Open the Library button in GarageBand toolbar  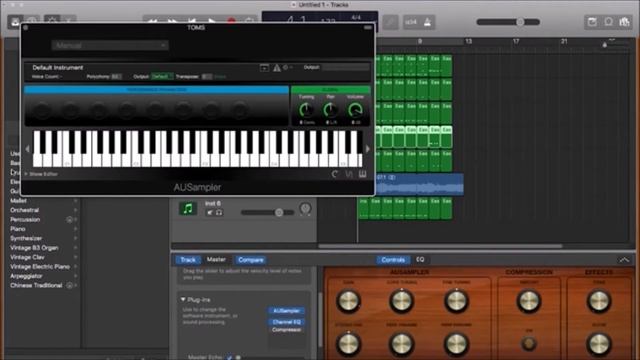coord(15,21)
